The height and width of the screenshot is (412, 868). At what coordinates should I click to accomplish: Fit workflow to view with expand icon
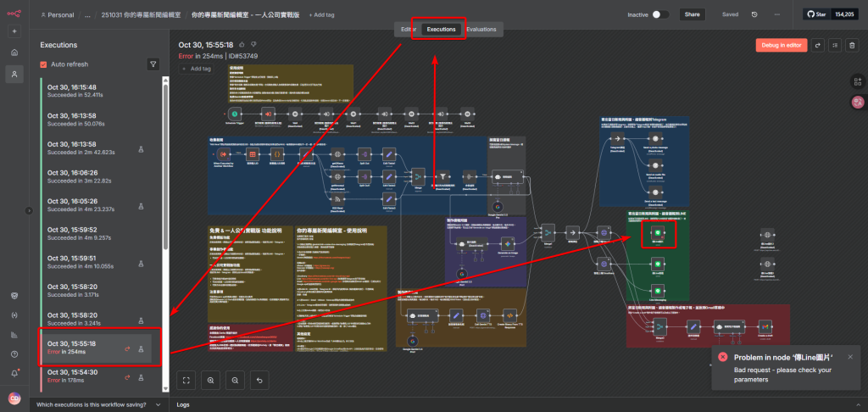[x=186, y=380]
